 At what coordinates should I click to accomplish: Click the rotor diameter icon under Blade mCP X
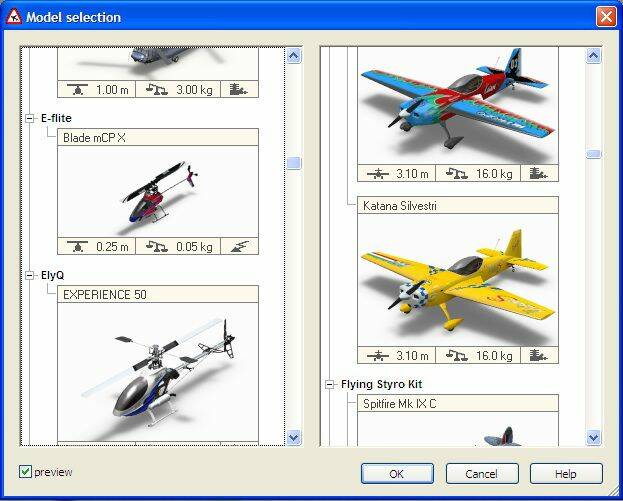[x=76, y=246]
